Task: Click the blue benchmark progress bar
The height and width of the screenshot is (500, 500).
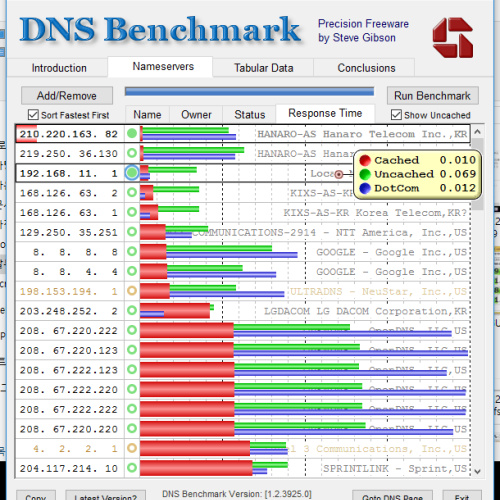Action: coord(249,92)
